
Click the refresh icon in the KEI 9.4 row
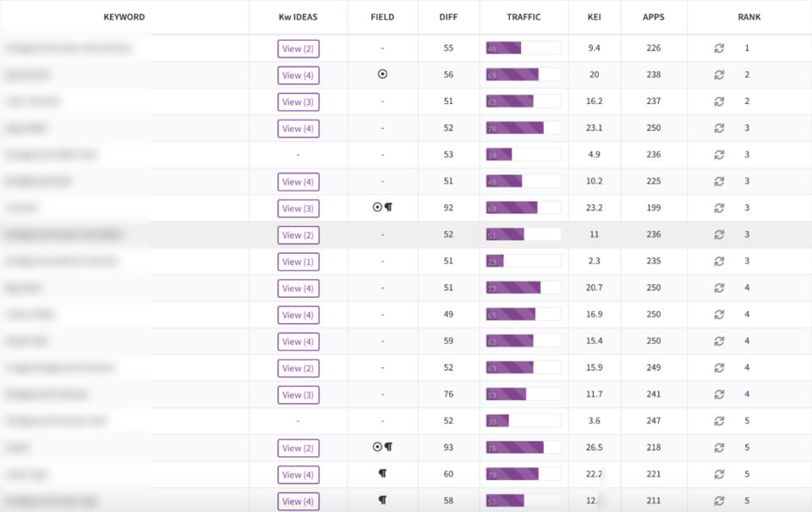tap(719, 48)
